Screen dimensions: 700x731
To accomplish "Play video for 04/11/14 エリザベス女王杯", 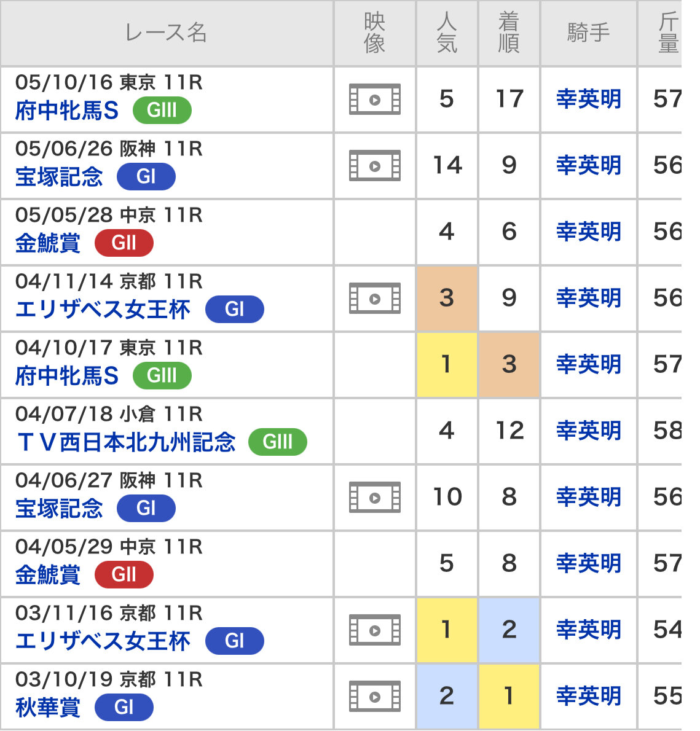I will click(375, 299).
